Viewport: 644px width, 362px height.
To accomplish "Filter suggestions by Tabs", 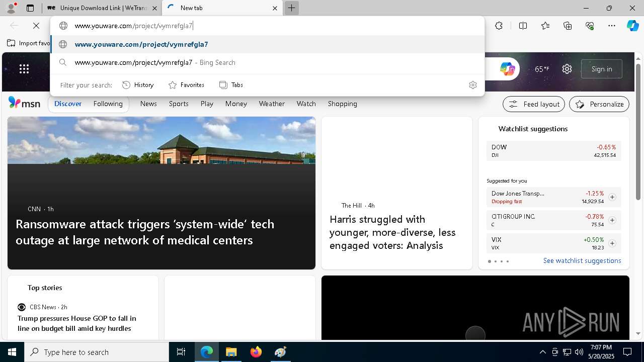I will 231,85.
